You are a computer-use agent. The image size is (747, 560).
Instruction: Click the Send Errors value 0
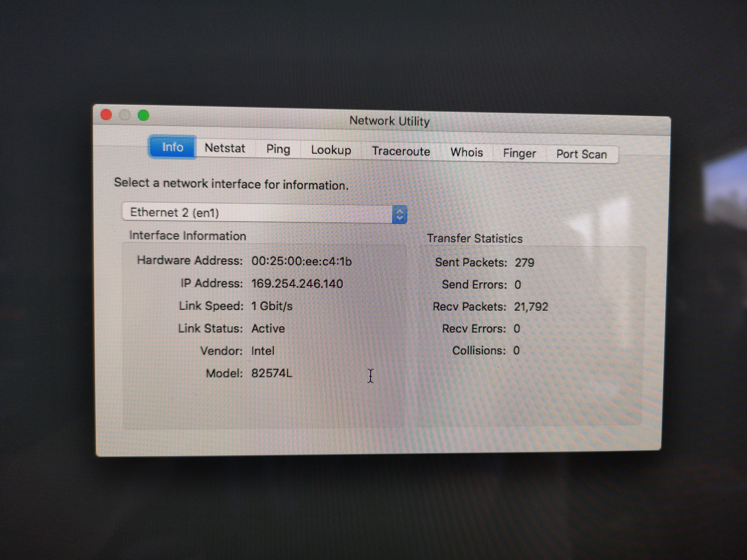518,285
